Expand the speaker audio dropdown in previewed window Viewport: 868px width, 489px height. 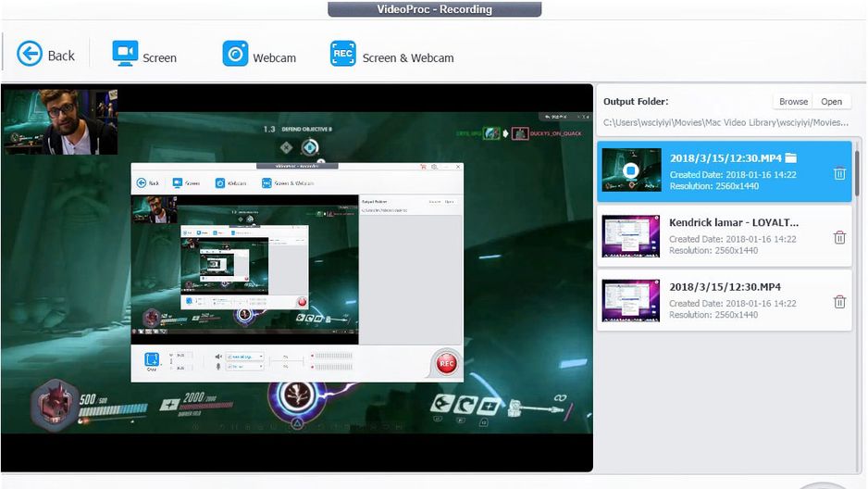(244, 357)
